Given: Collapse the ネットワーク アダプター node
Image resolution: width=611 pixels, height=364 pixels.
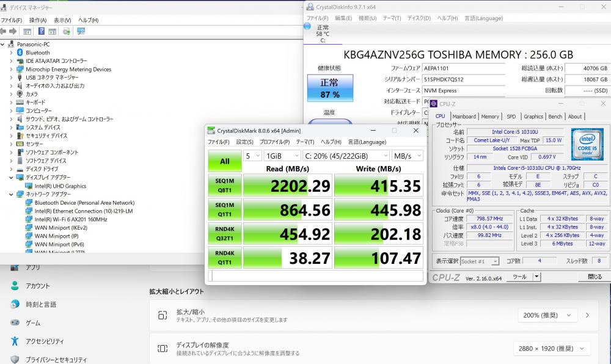Looking at the screenshot, I should 11,194.
